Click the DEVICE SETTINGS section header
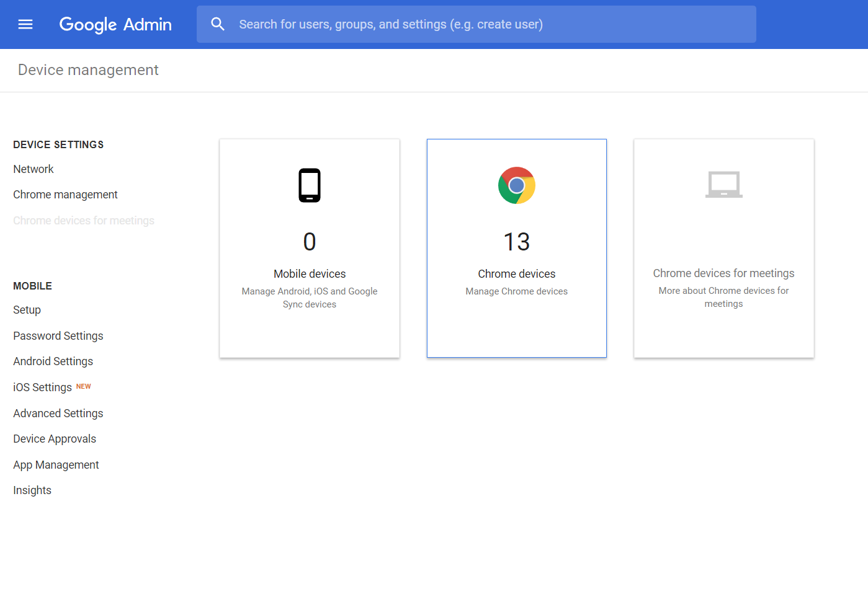This screenshot has width=868, height=597. 58,144
